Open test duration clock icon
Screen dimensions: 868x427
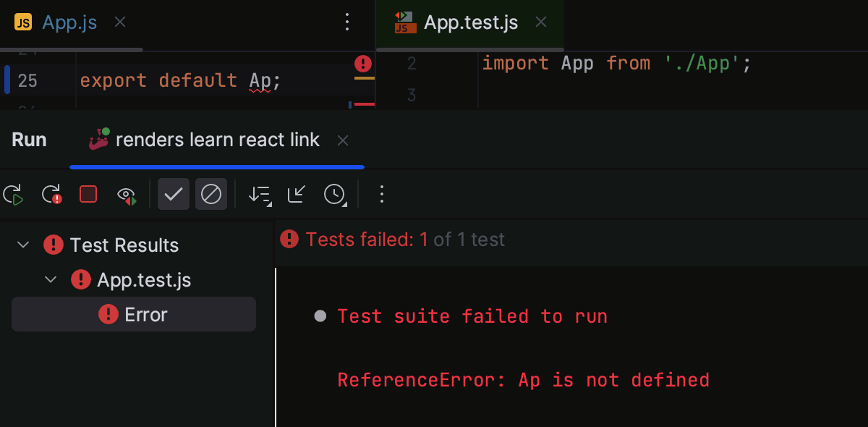[x=334, y=194]
